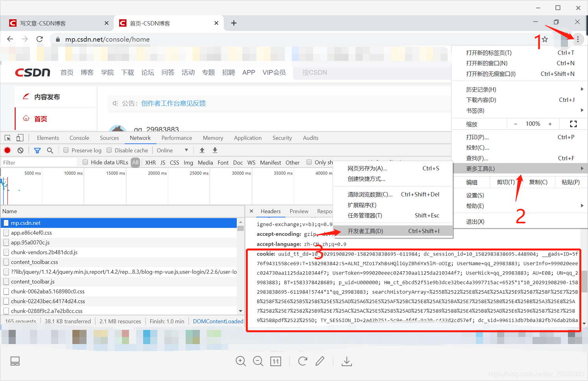Open network search magnifier
Viewport: 588px width, 381px height.
click(x=50, y=150)
